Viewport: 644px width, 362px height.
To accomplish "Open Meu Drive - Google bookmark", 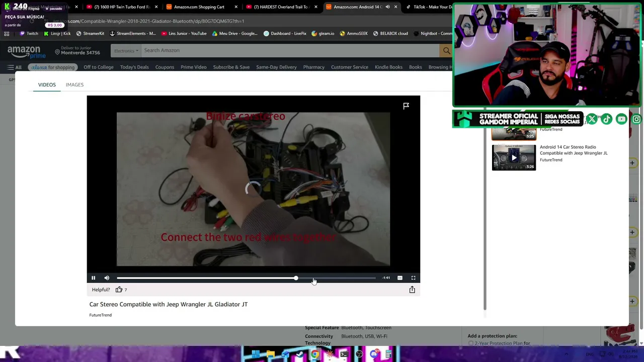I will coord(235,34).
